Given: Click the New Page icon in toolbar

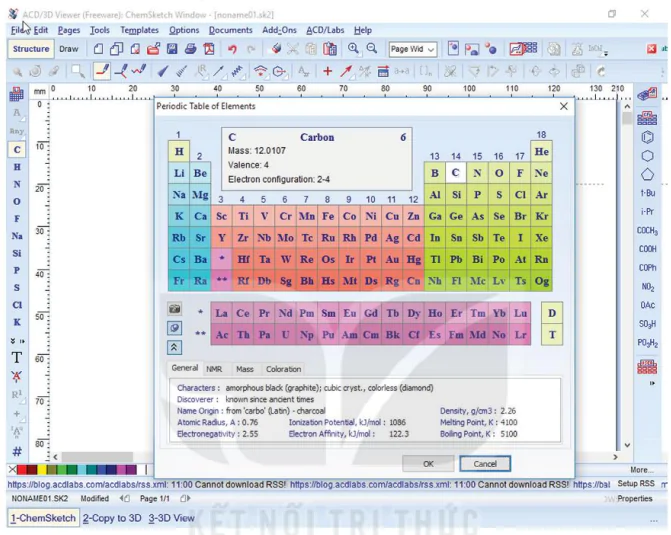Looking at the screenshot, I should tap(98, 49).
